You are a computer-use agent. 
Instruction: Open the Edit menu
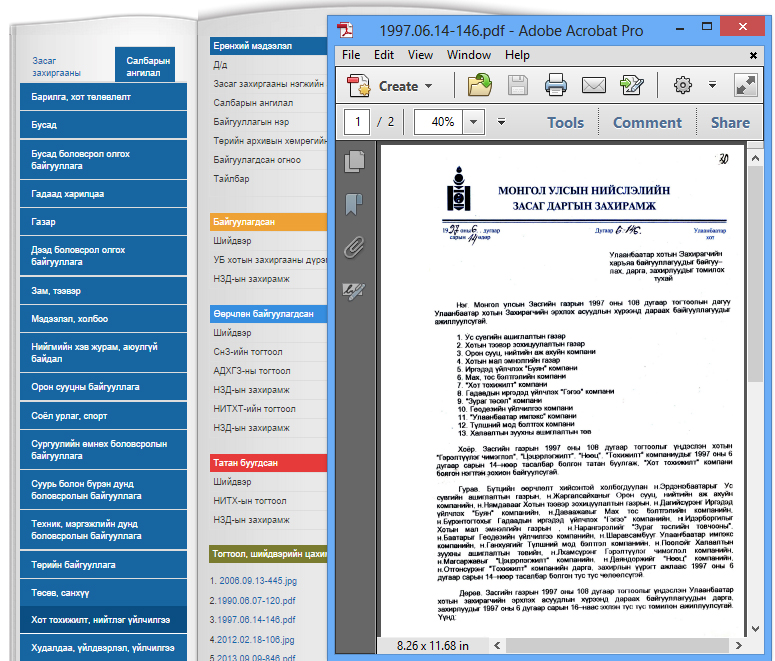pyautogui.click(x=384, y=55)
